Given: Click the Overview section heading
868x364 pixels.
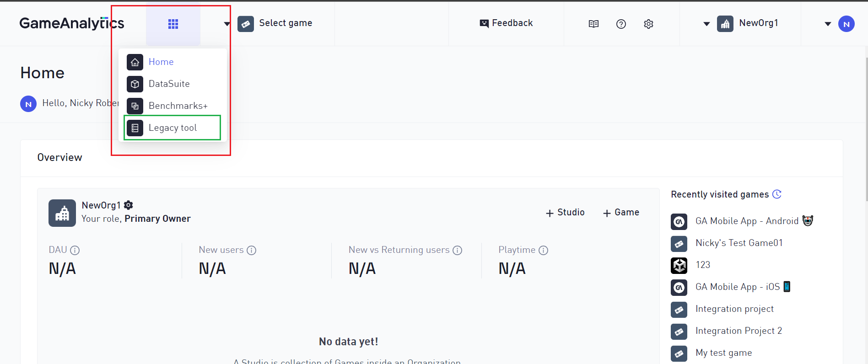Looking at the screenshot, I should coord(60,157).
